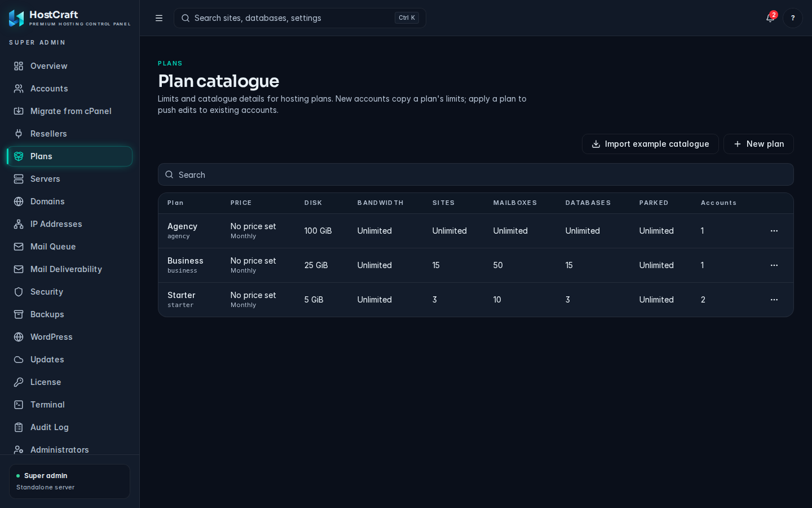
Task: Select the Servers menu item
Action: click(69, 179)
